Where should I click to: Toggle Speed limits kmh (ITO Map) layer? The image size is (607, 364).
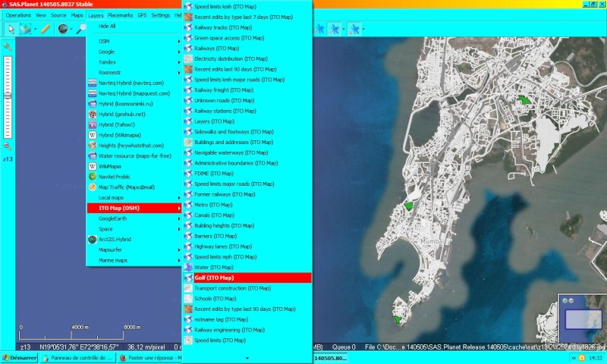(x=247, y=7)
